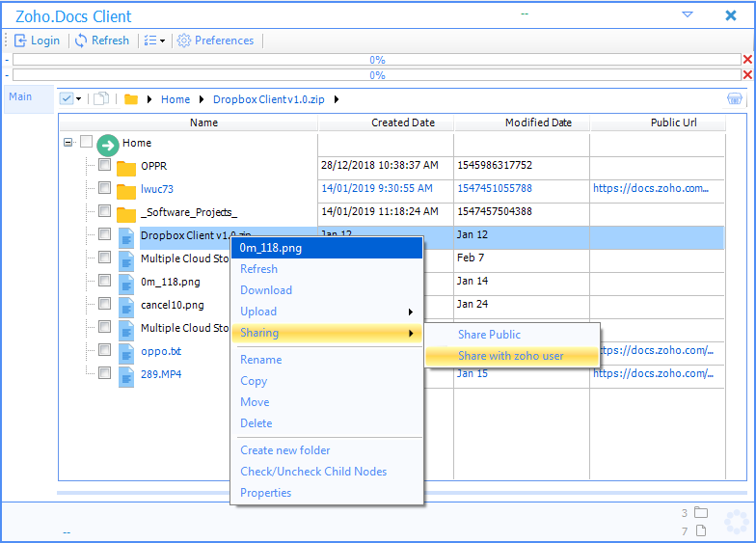Image resolution: width=756 pixels, height=543 pixels.
Task: Open Preferences from the toolbar
Action: 216,41
